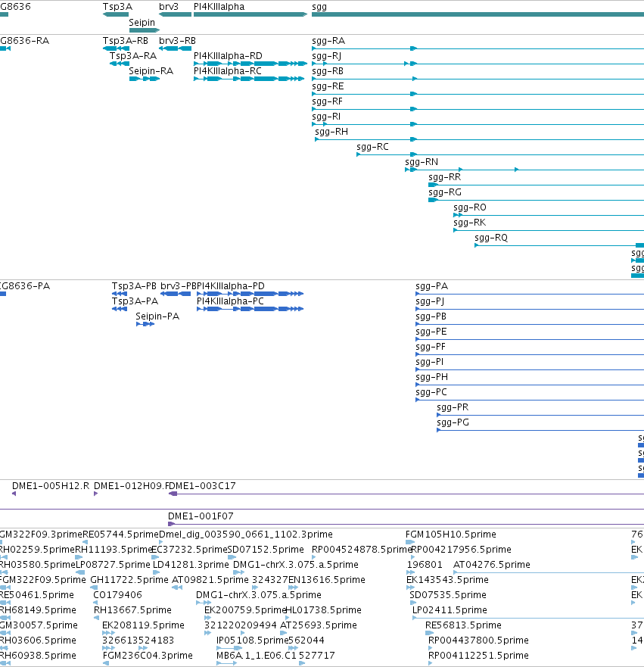This screenshot has height=667, width=644.
Task: Open EST SD07535.5prime label
Action: point(447,594)
